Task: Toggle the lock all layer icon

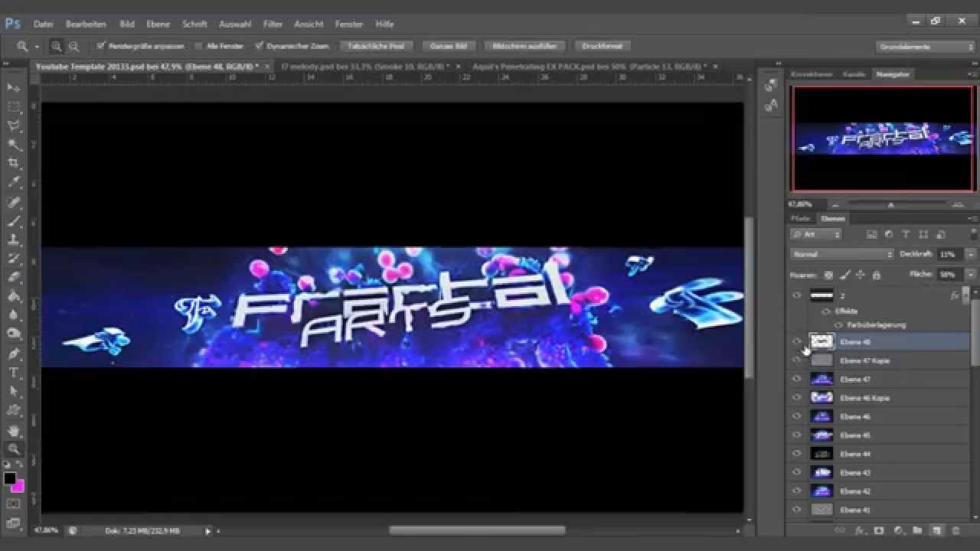Action: pos(876,275)
